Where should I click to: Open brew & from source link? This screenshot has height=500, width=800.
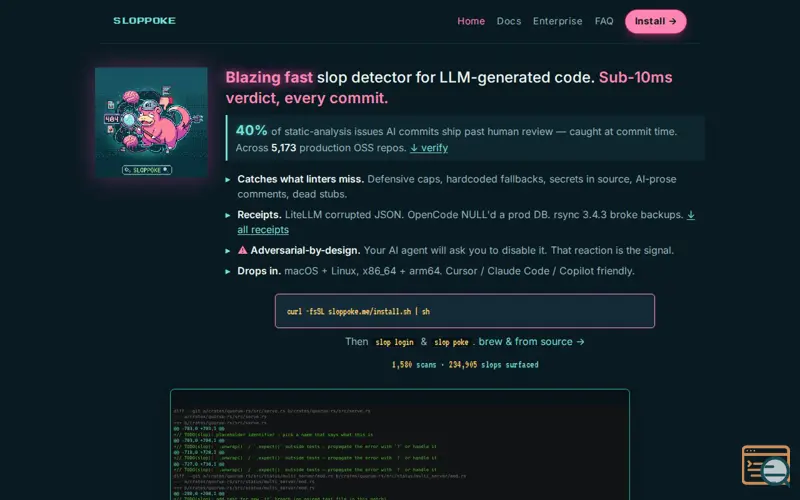531,341
